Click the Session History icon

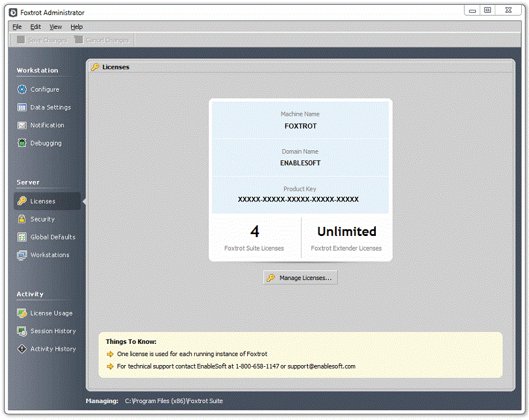(x=22, y=331)
